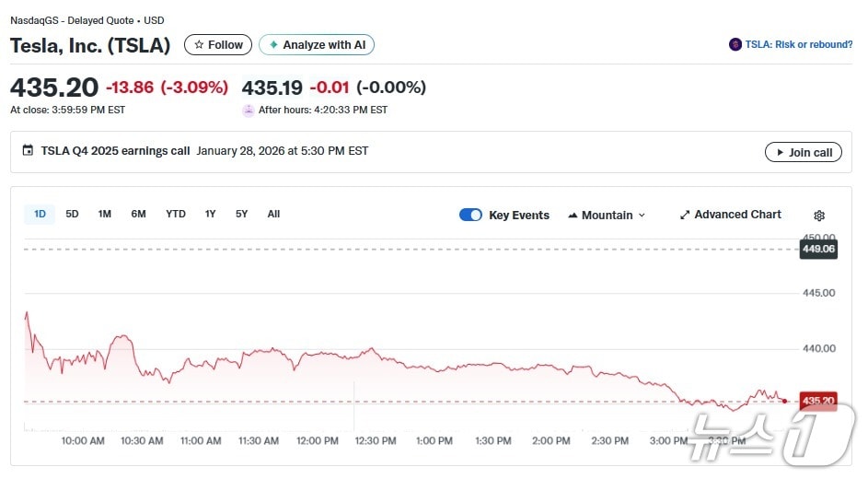
Task: Click the after hours moon icon
Action: (x=249, y=111)
